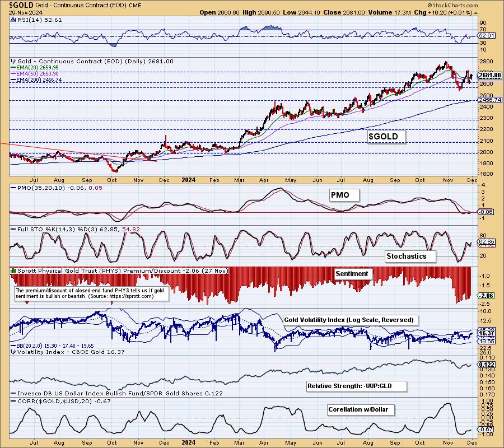Image resolution: width=504 pixels, height=448 pixels.
Task: Select the RSI(14) 52.61 legend label
Action: [x=39, y=20]
